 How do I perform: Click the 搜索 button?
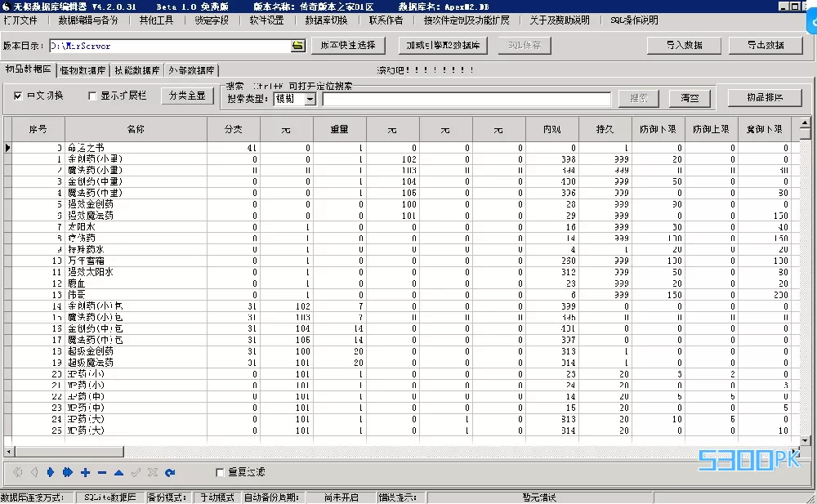coord(639,98)
